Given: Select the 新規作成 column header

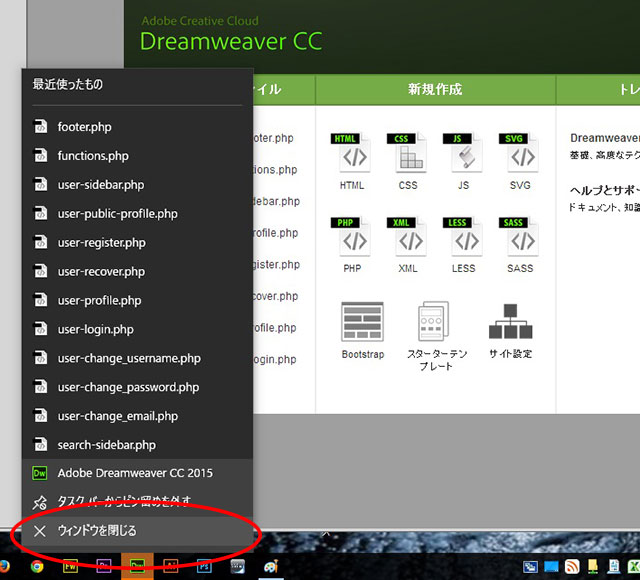Looking at the screenshot, I should pyautogui.click(x=435, y=89).
